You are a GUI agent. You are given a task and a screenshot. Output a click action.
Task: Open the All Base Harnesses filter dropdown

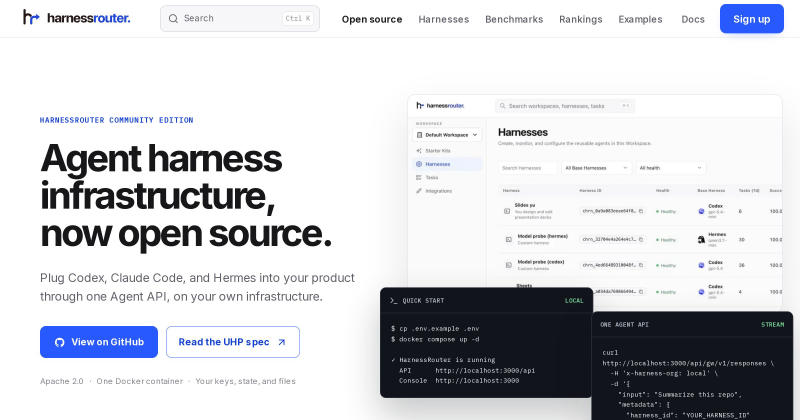tap(596, 168)
